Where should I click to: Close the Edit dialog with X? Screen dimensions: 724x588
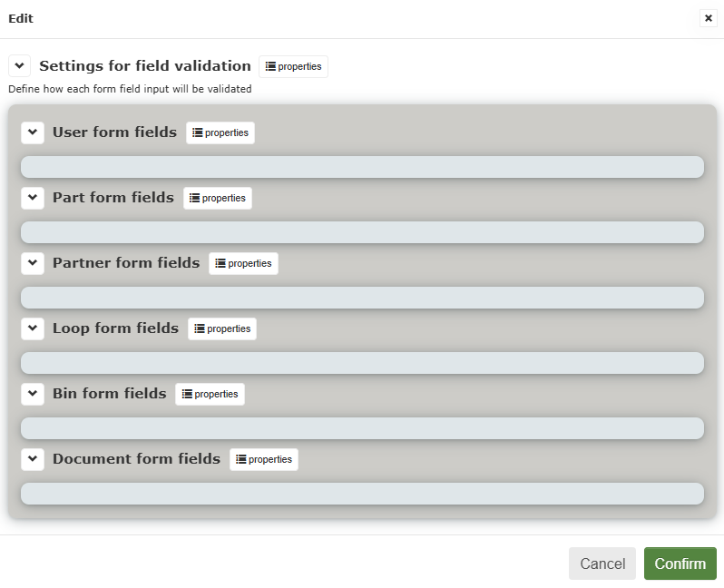pyautogui.click(x=709, y=18)
